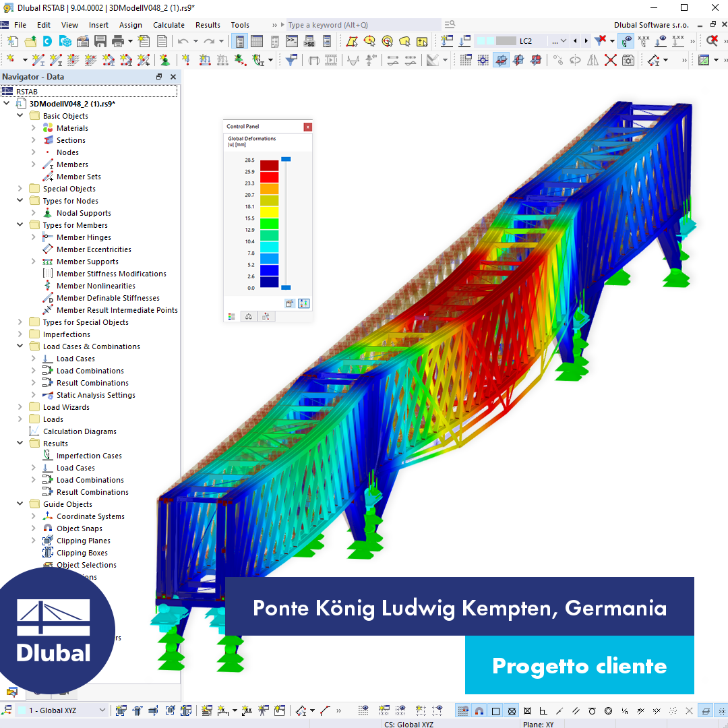The width and height of the screenshot is (728, 728).
Task: Click the bottom handle of color scale slider
Action: (x=286, y=287)
